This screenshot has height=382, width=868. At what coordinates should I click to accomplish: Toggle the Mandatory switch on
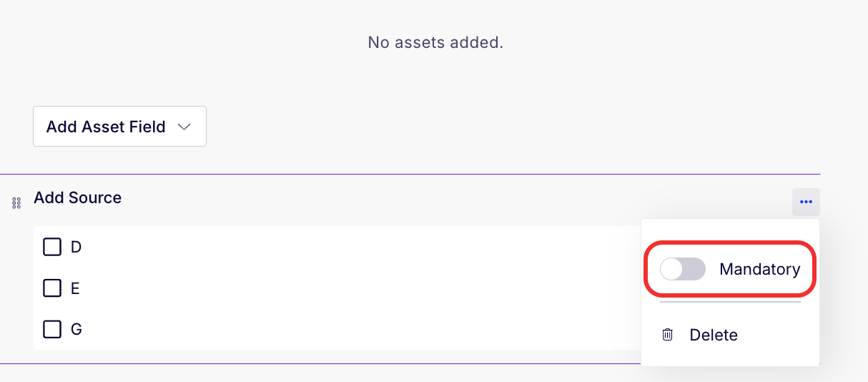pyautogui.click(x=683, y=269)
